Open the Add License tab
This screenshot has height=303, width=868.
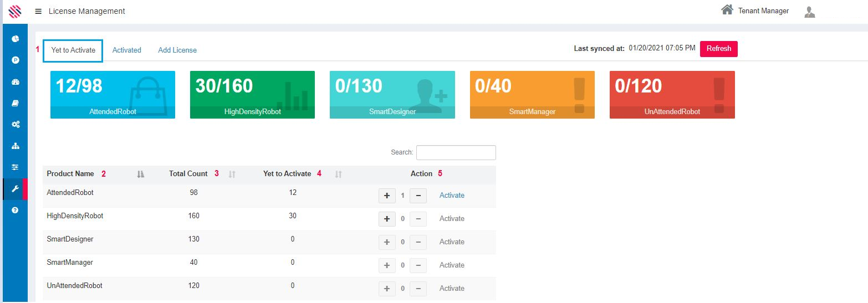(x=177, y=50)
